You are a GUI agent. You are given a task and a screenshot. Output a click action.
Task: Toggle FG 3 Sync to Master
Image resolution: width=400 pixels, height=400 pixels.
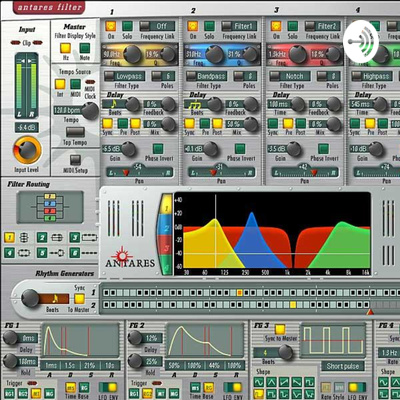(280, 330)
